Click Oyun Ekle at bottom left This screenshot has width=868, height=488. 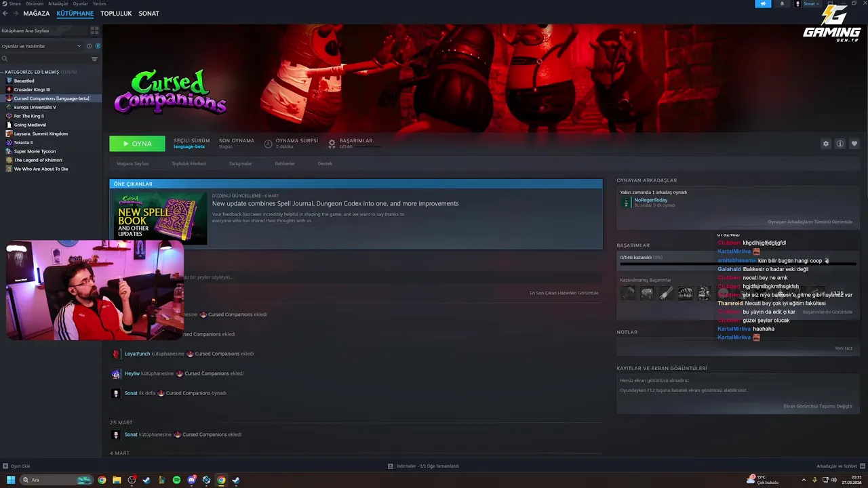20,466
